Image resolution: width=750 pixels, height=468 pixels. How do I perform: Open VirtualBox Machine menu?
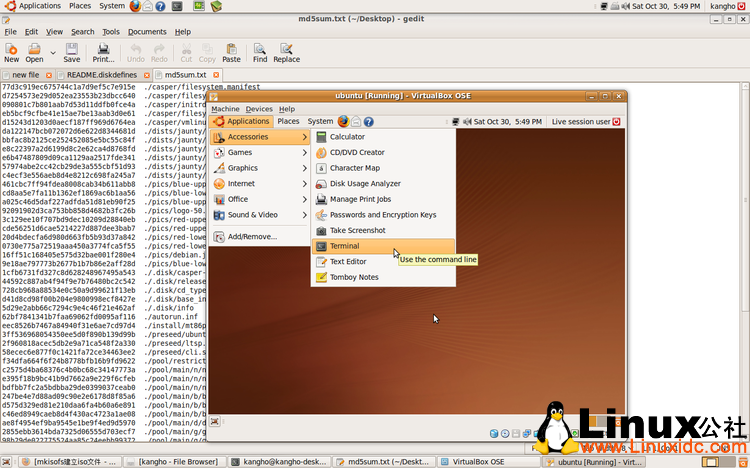click(x=225, y=109)
